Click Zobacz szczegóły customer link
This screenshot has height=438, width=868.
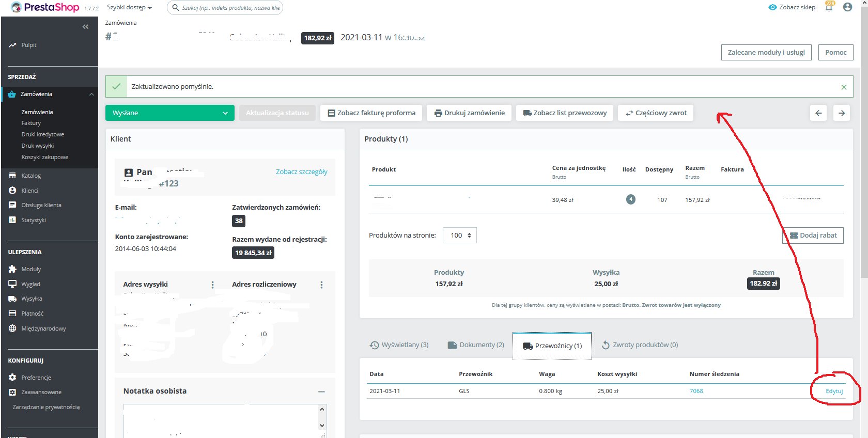click(x=301, y=172)
